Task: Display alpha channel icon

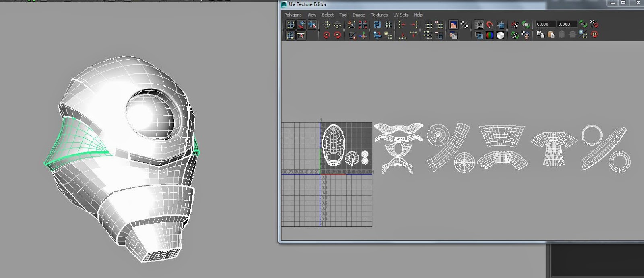Action: 500,35
